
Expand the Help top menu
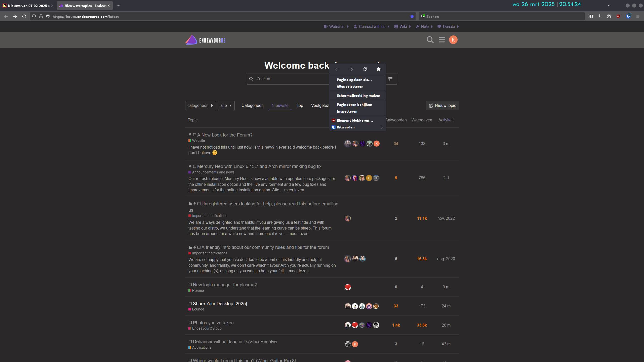424,27
